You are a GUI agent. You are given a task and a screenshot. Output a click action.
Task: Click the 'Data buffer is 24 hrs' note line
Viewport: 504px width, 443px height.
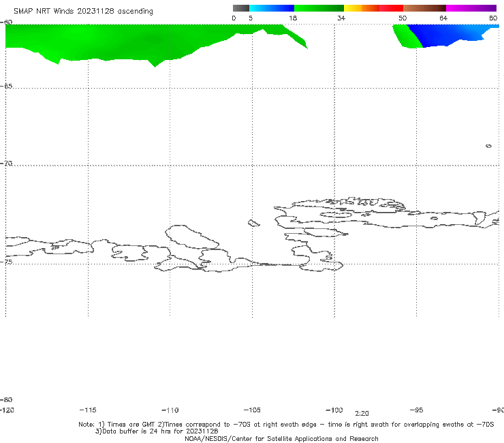click(x=157, y=431)
